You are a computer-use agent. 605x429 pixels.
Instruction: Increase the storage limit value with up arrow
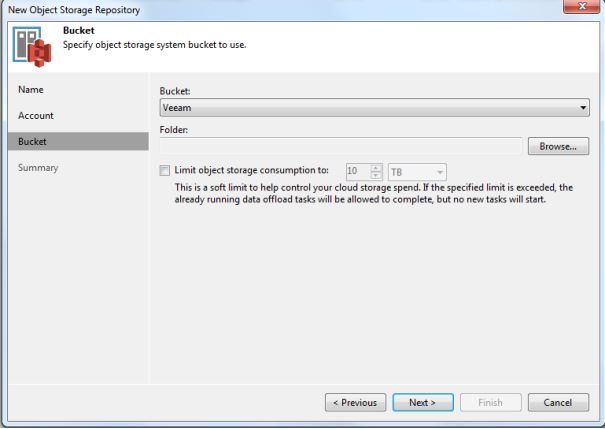tap(376, 168)
